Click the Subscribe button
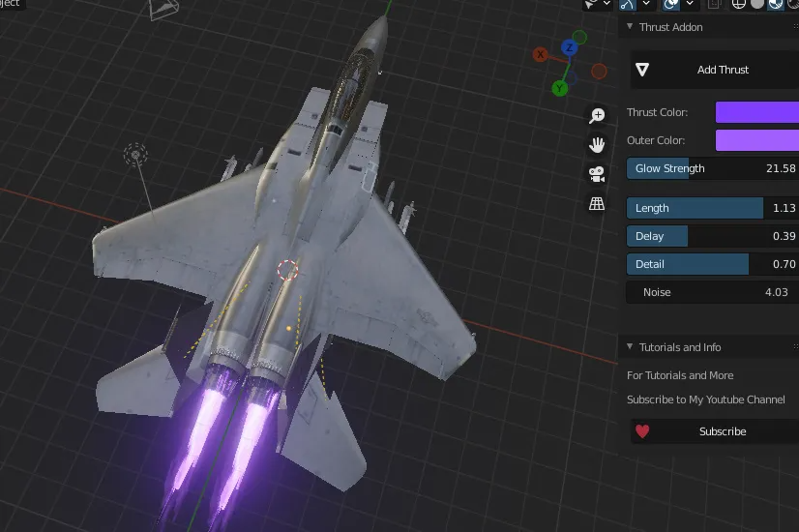This screenshot has width=799, height=532. point(715,431)
